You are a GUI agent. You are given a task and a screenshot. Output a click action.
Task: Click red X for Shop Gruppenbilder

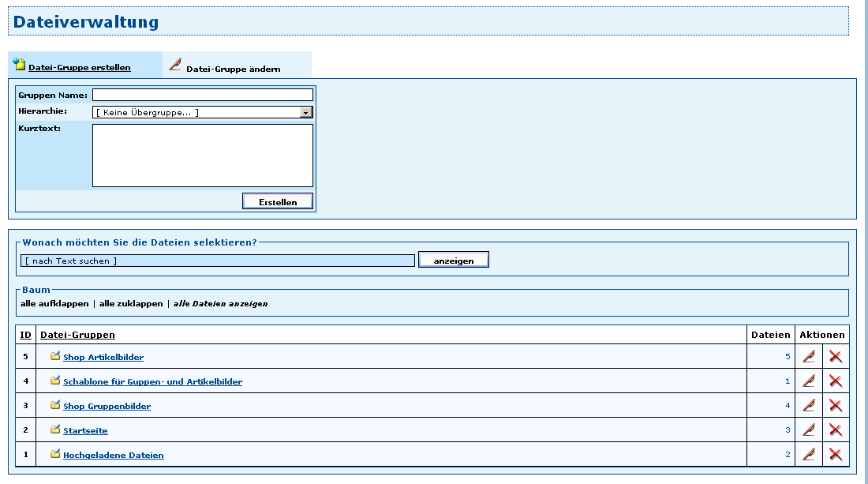coord(836,406)
